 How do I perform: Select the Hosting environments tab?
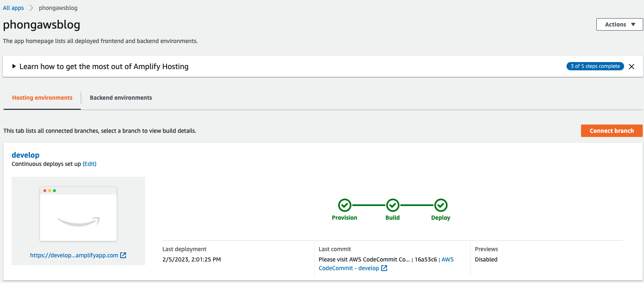click(x=42, y=98)
